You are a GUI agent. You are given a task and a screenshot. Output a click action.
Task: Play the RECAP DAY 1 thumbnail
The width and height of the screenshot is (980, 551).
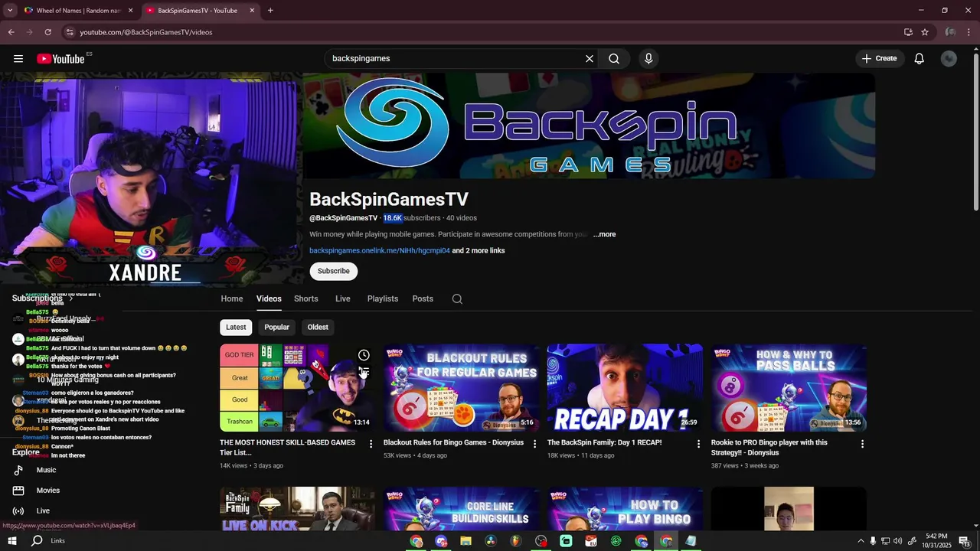click(x=626, y=388)
